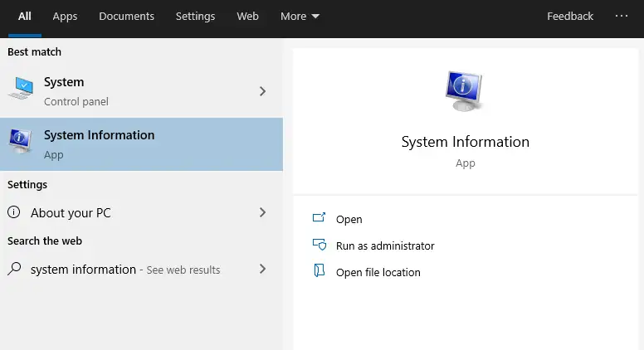
Task: Click the System Information title in the preview pane
Action: [x=466, y=142]
